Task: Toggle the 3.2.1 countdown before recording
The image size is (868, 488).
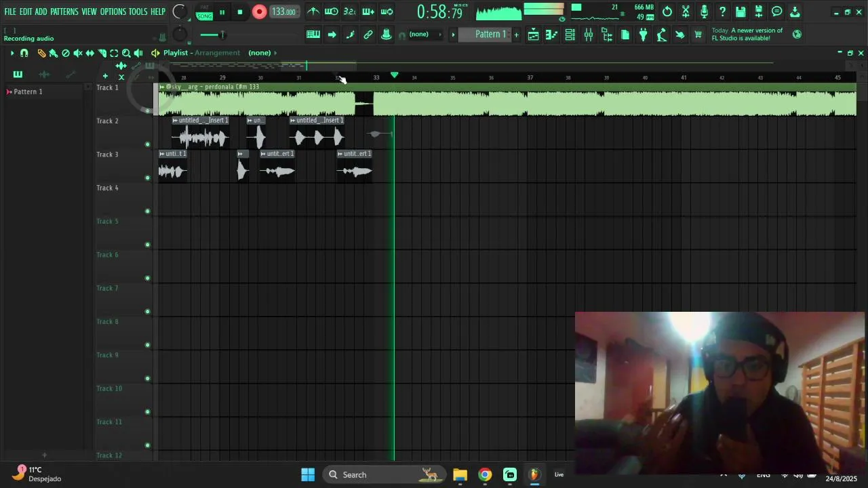Action: [x=350, y=12]
